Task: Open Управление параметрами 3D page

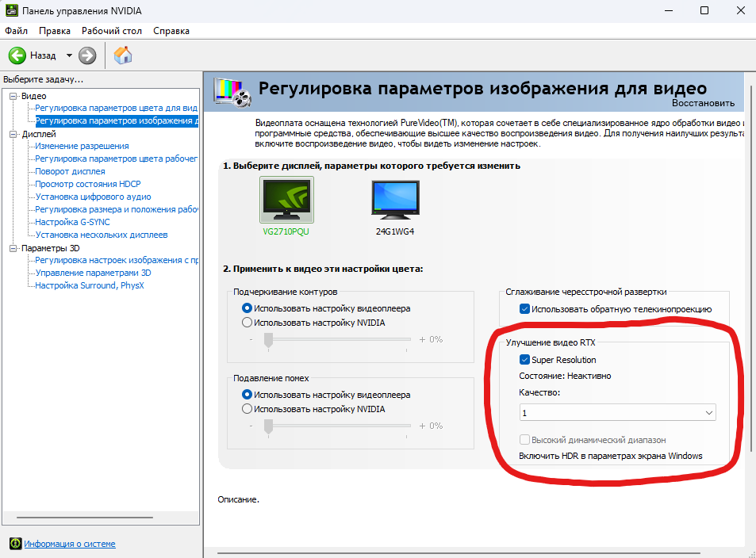Action: point(93,273)
